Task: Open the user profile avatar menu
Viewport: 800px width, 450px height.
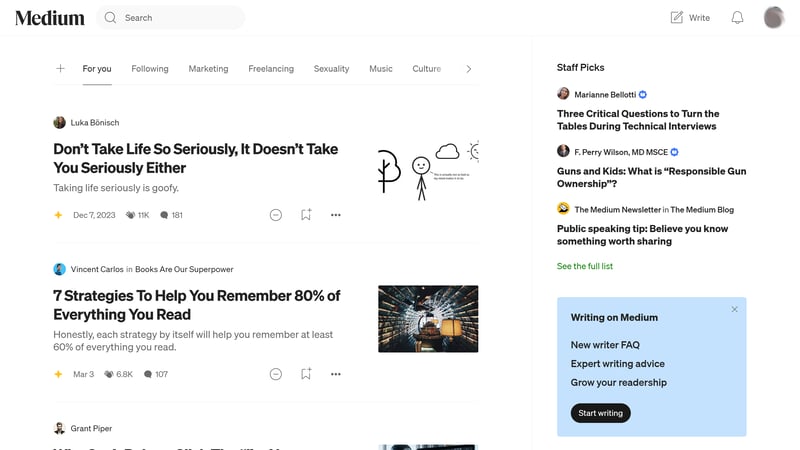Action: [773, 17]
